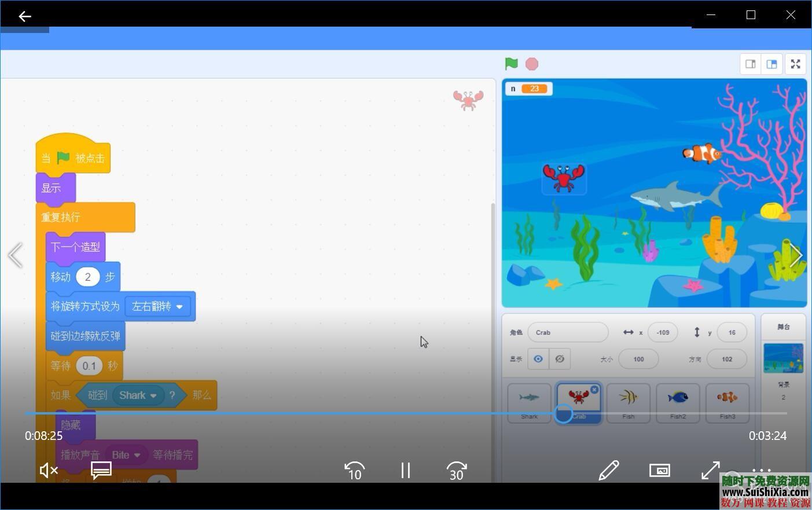This screenshot has height=510, width=812.
Task: Go to previous item with left chevron
Action: 15,255
